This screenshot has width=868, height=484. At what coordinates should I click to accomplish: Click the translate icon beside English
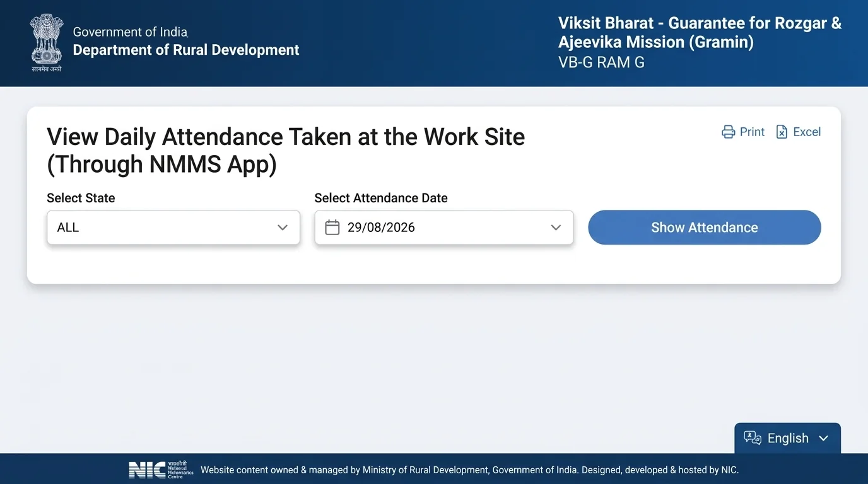coord(753,438)
